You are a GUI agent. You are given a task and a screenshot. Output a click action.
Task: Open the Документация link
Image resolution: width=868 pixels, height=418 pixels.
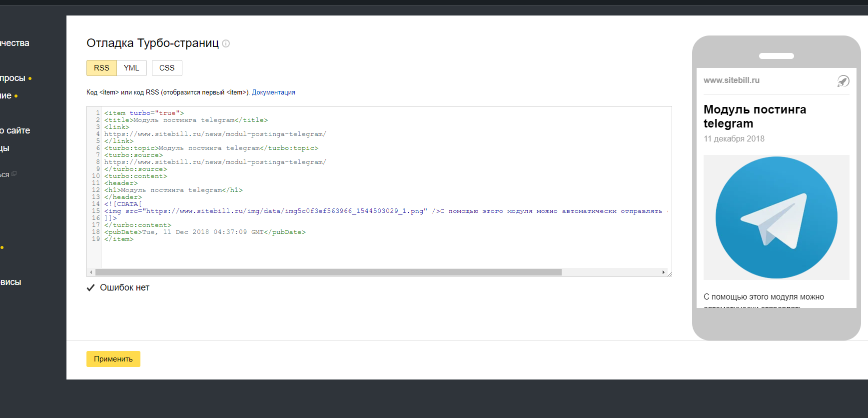(273, 92)
